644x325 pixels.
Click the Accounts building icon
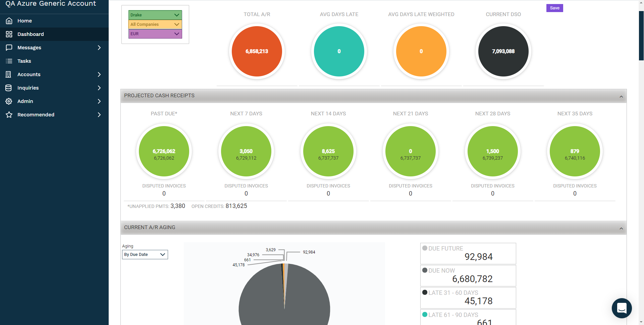coord(9,74)
